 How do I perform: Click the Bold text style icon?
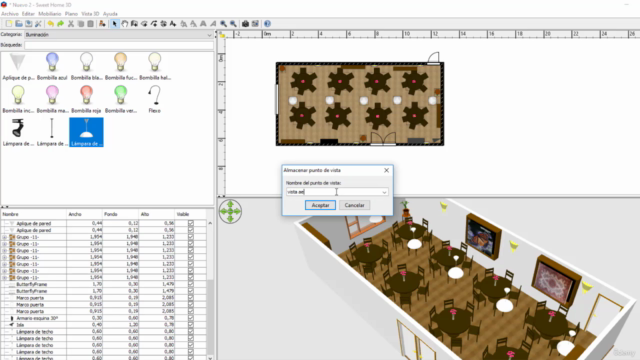pos(203,24)
